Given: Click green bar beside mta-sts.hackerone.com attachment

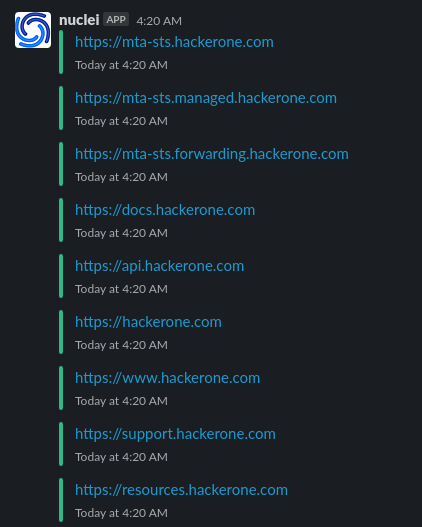Looking at the screenshot, I should coord(61,52).
